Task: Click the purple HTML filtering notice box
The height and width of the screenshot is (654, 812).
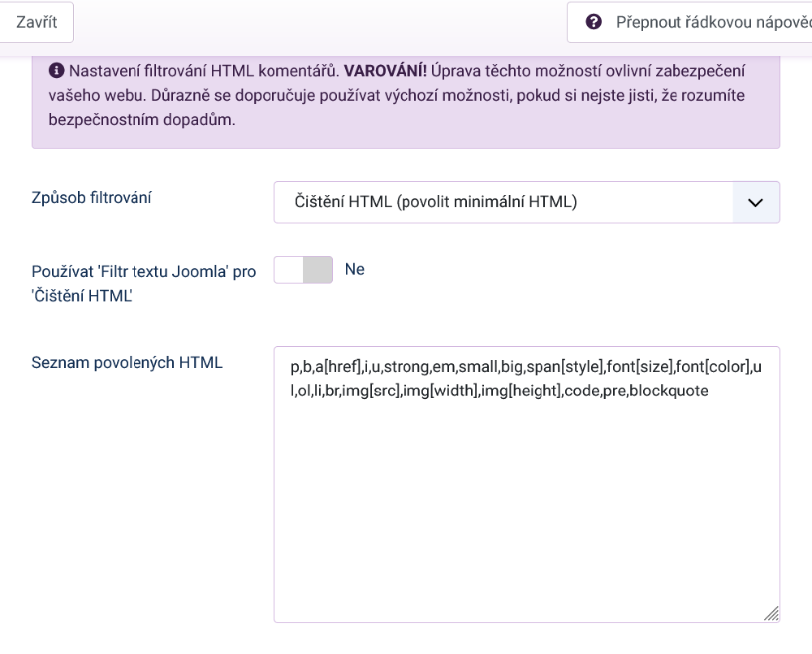Action: pyautogui.click(x=405, y=122)
